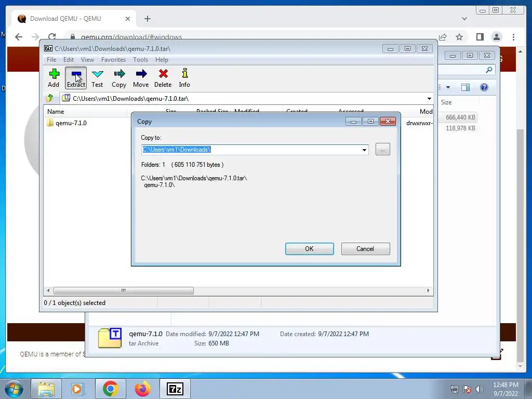
Task: Click the Info toolbar icon
Action: point(184,78)
